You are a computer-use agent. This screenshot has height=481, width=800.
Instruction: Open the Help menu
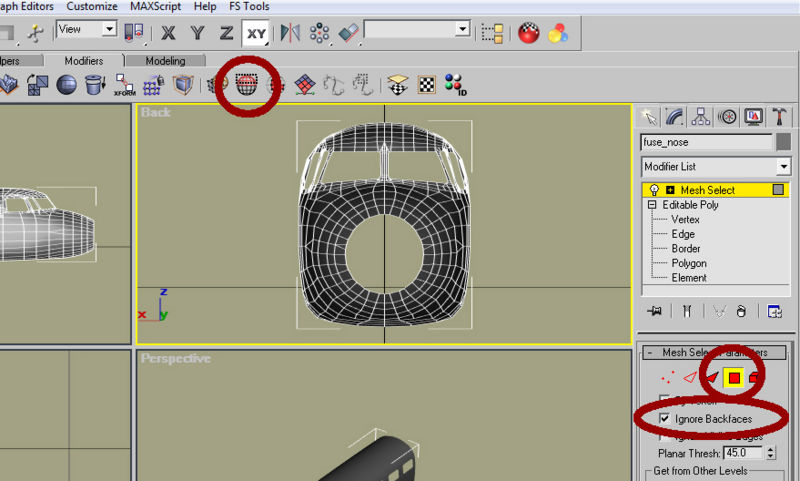tap(205, 7)
